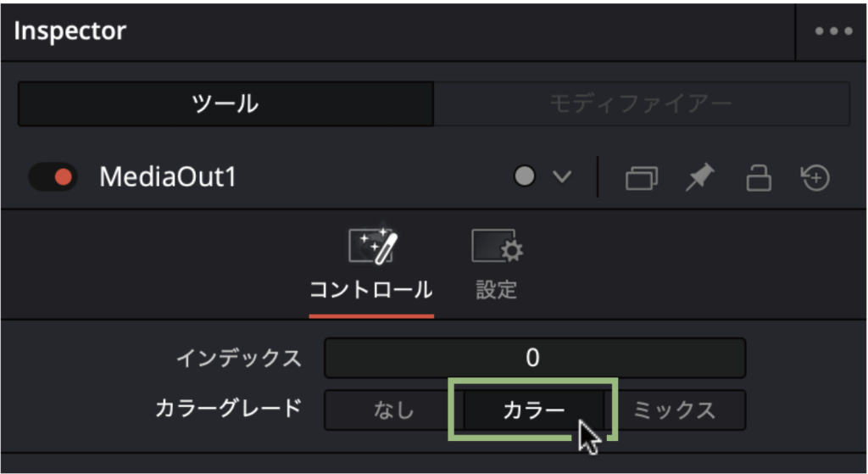This screenshot has height=474, width=868.
Task: Choose the カラー grade button
Action: point(534,411)
